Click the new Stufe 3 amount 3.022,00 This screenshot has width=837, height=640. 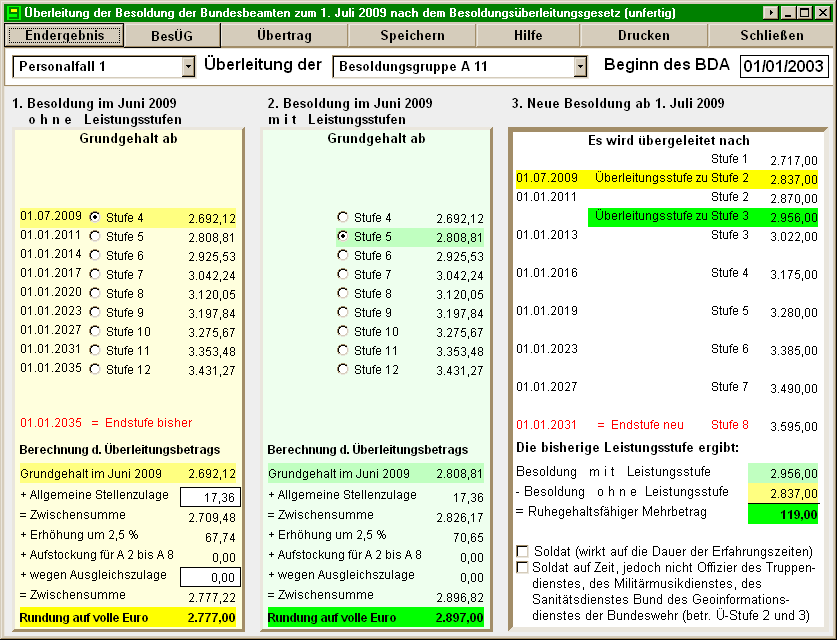coord(794,236)
